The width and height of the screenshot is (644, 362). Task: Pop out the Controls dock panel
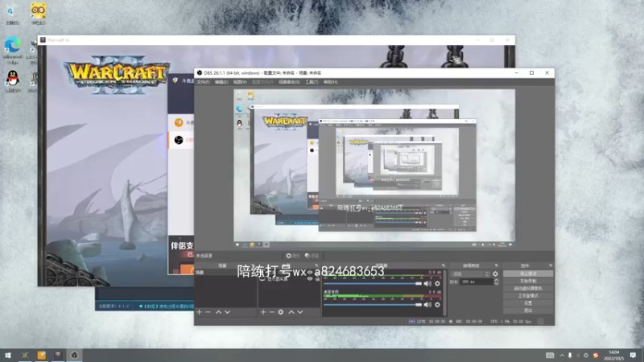tap(551, 265)
